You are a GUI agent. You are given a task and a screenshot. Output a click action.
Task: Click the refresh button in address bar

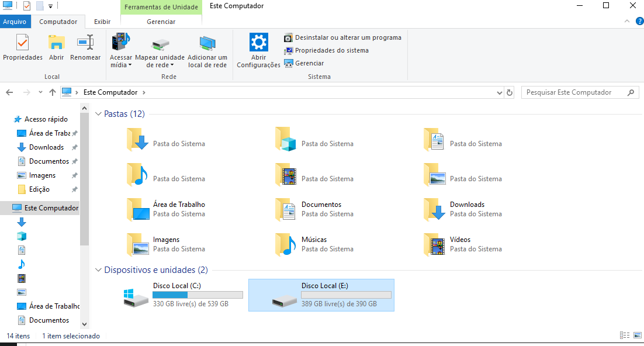(510, 92)
